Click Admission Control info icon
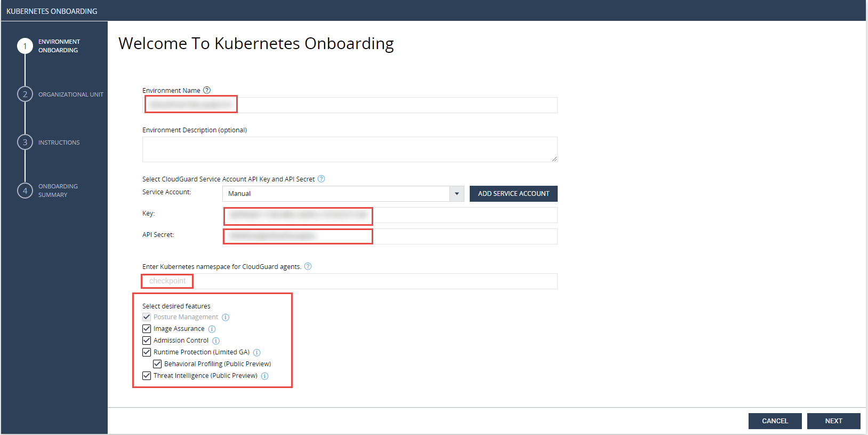The image size is (868, 435). pyautogui.click(x=216, y=341)
